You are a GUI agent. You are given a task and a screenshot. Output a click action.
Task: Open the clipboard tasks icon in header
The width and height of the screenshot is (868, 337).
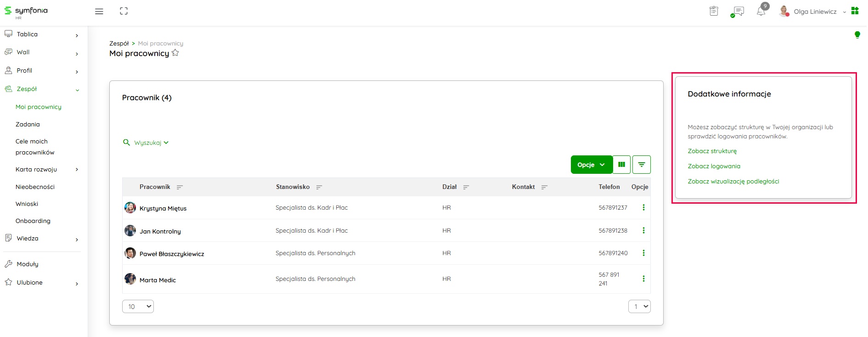coord(714,11)
